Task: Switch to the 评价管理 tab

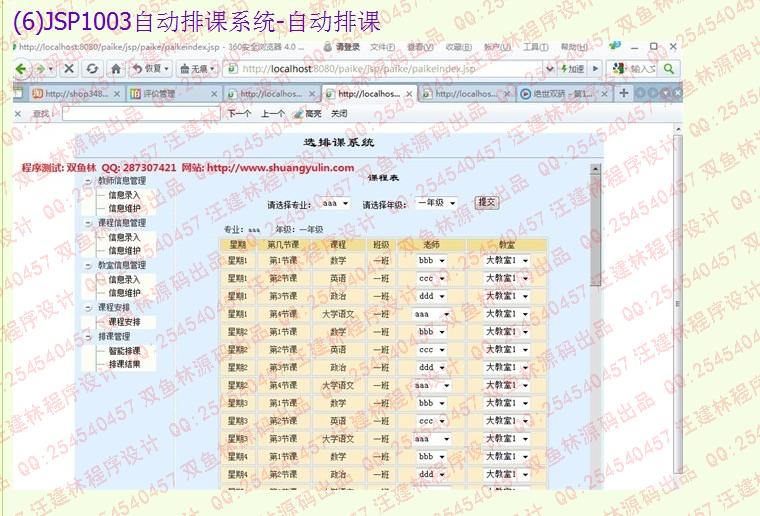Action: pyautogui.click(x=172, y=94)
